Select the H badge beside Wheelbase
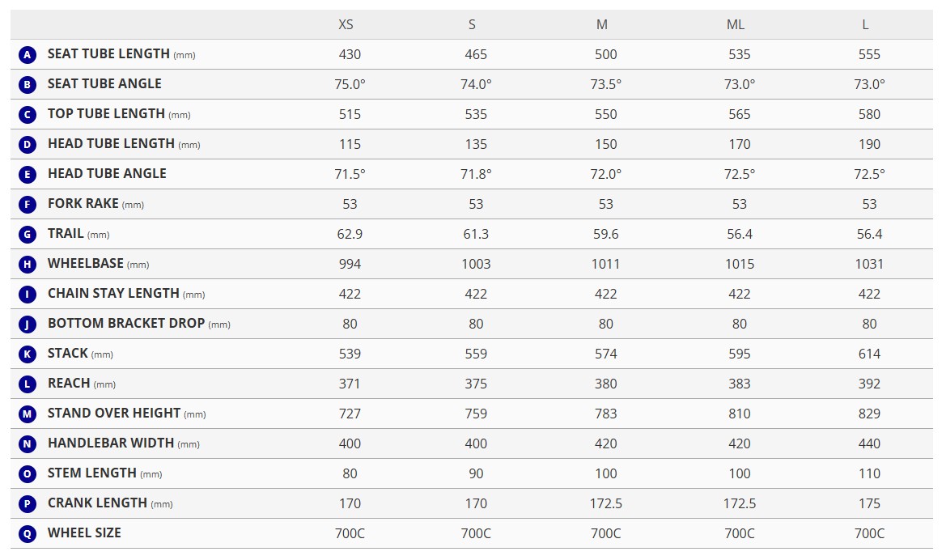 coord(28,265)
